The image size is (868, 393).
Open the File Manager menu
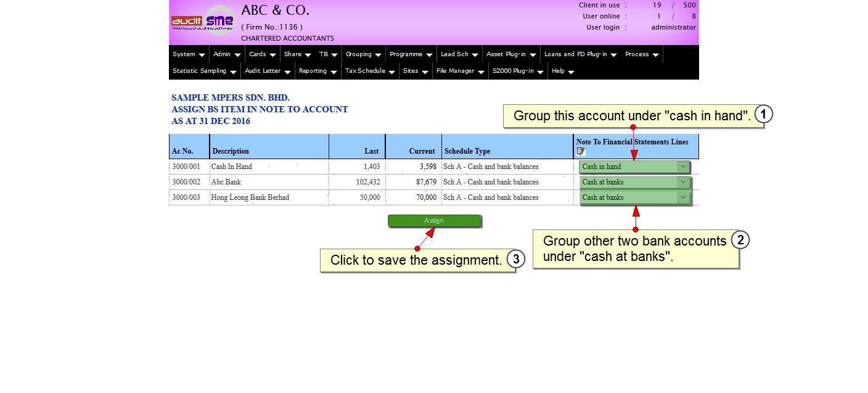point(460,71)
